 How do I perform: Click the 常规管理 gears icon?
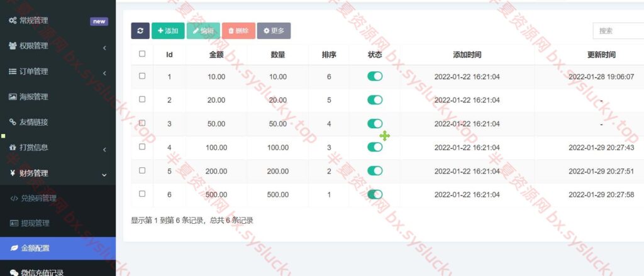coord(13,21)
